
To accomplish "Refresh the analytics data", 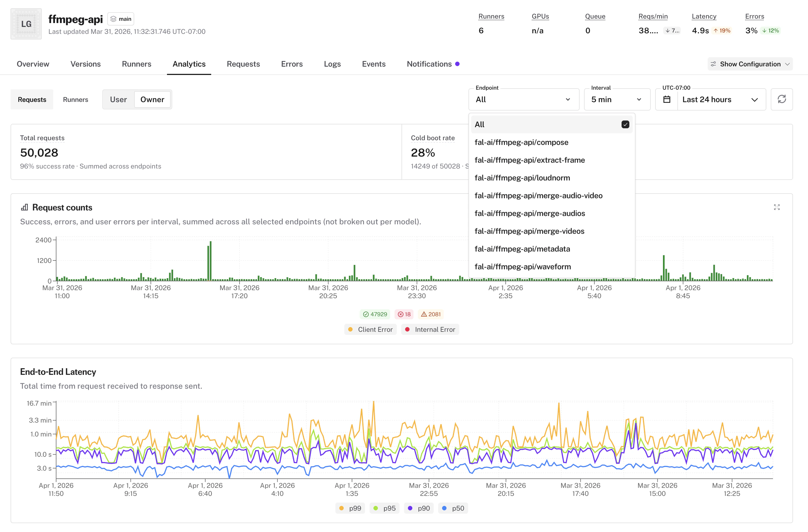I will [x=782, y=99].
